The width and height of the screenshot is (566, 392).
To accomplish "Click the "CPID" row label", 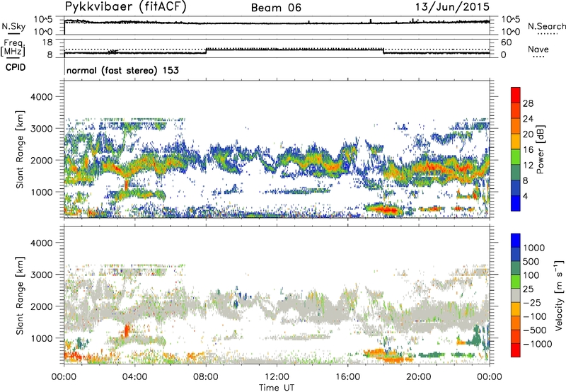I will pos(16,67).
